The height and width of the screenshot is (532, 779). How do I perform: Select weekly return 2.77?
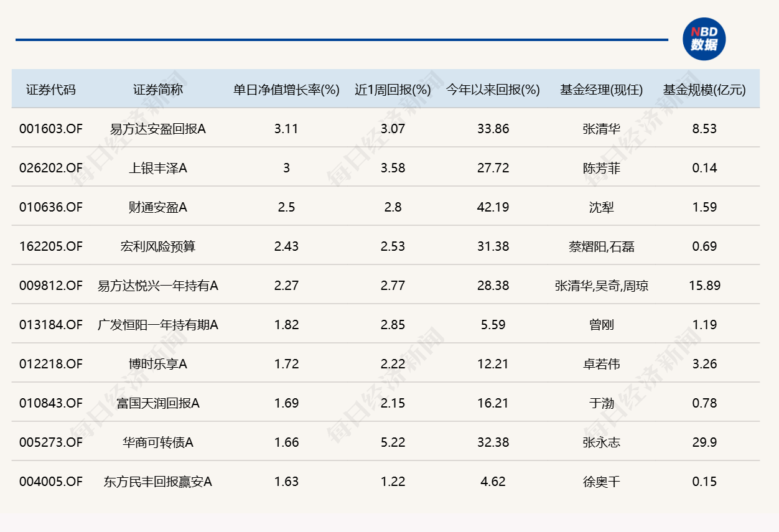tap(393, 286)
